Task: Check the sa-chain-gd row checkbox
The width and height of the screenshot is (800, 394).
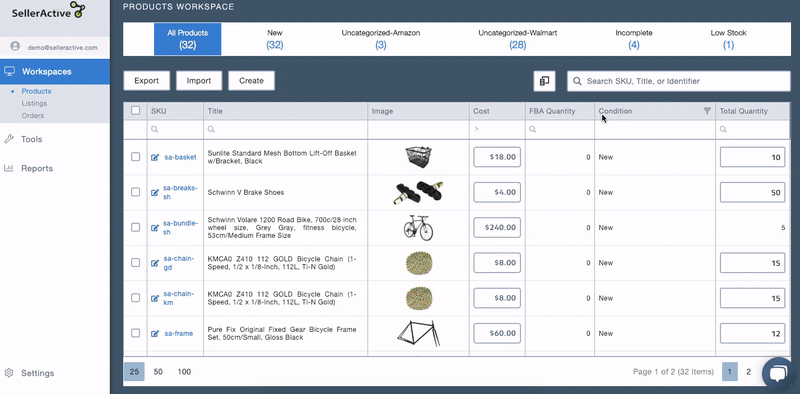Action: (135, 262)
